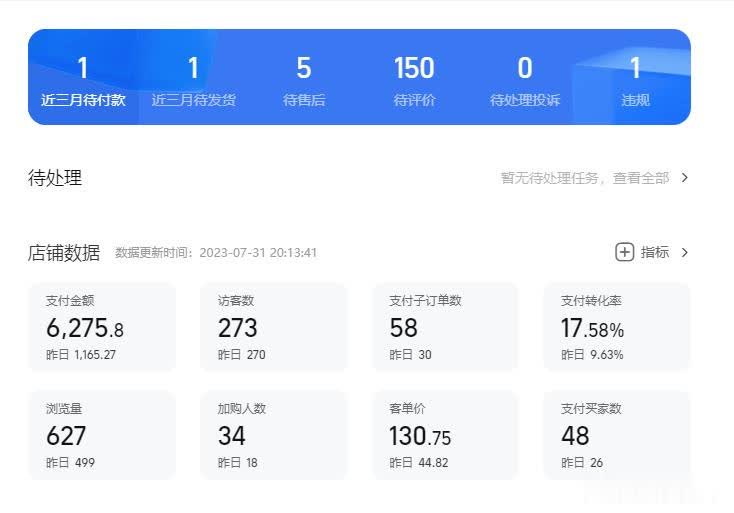The width and height of the screenshot is (734, 513).
Task: Open the 访客数 data card
Action: (274, 327)
